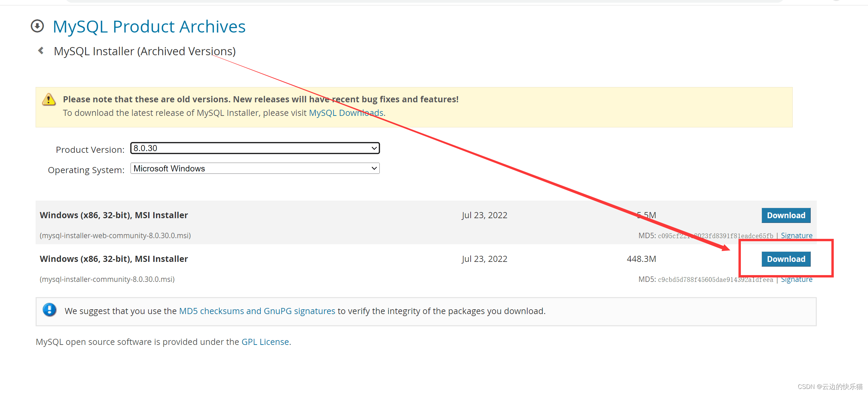Screen dimensions: 868x393
Task: Click the MySQL Installer (Archived Versions) title
Action: pyautogui.click(x=145, y=51)
